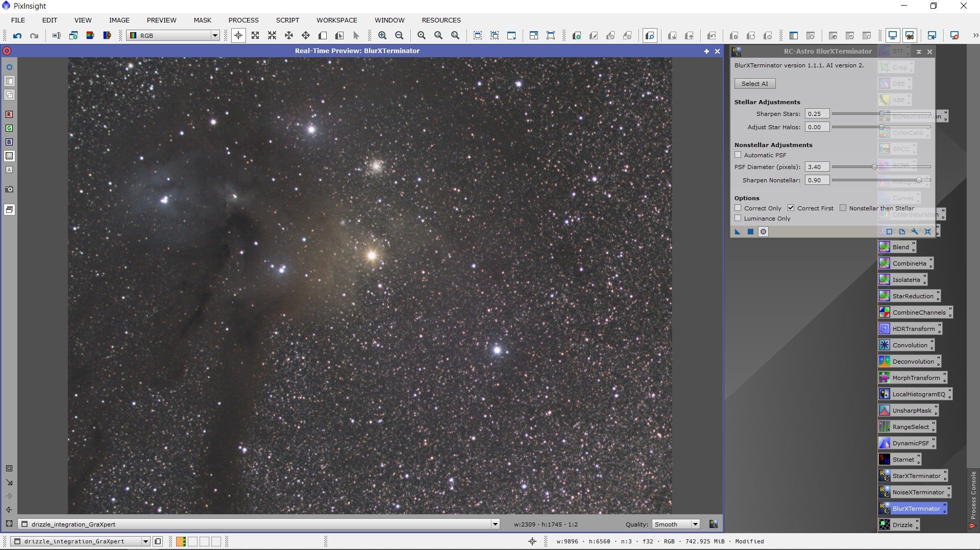Screen dimensions: 980x550
Task: Expand the toolbar overflow chevron
Action: [975, 35]
